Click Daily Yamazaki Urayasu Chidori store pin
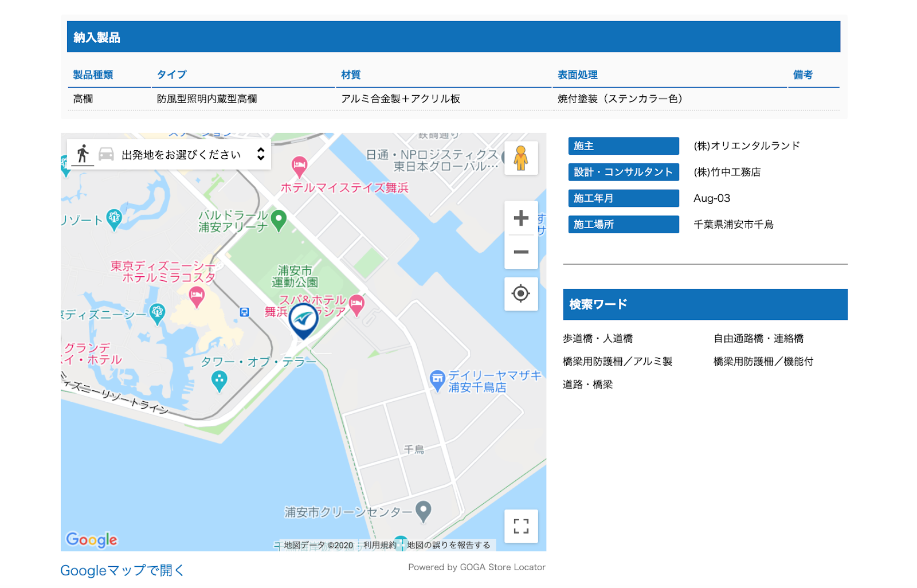Viewport: 917px width, 588px height. coord(437,381)
